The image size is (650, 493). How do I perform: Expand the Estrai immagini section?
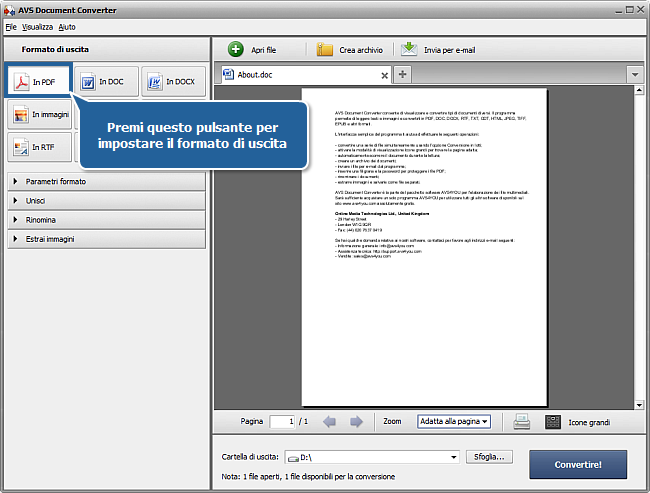click(x=107, y=239)
